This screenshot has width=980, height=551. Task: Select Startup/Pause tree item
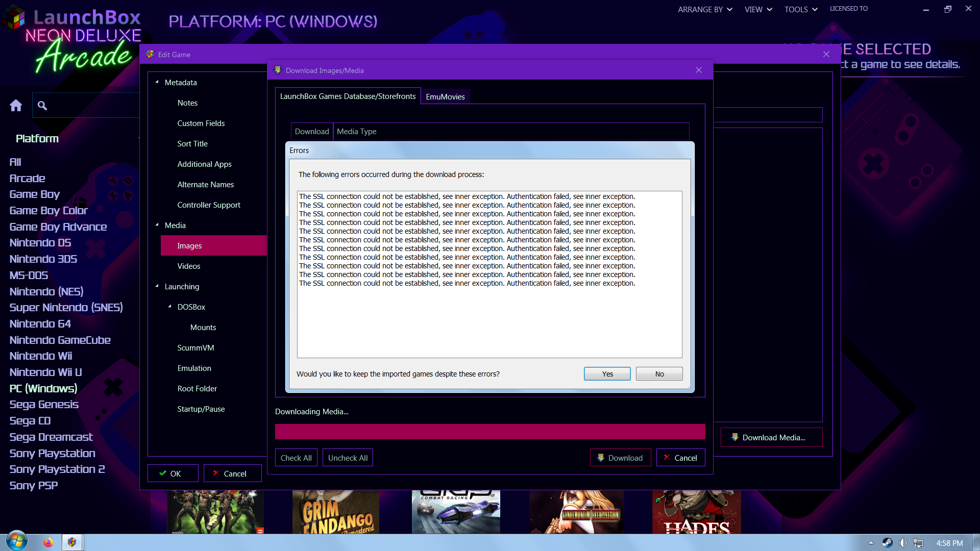click(201, 409)
